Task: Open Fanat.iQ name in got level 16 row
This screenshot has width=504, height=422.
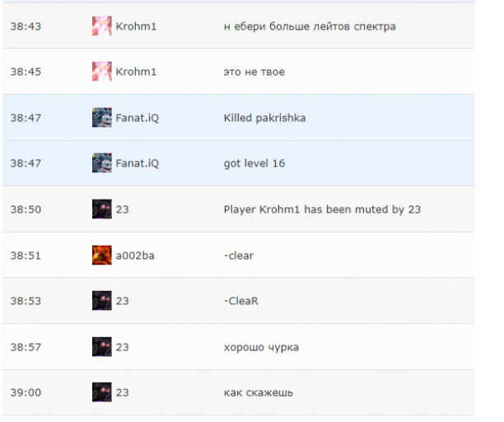Action: click(x=138, y=163)
